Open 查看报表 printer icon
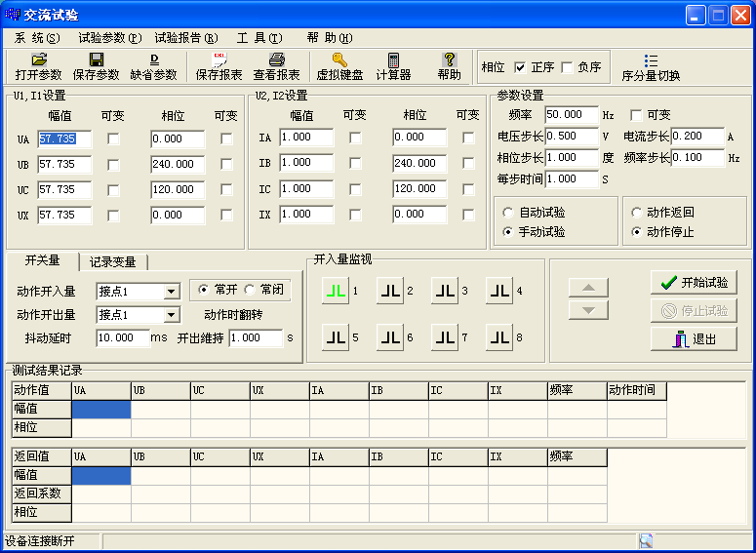The height and width of the screenshot is (553, 756). coord(277,59)
